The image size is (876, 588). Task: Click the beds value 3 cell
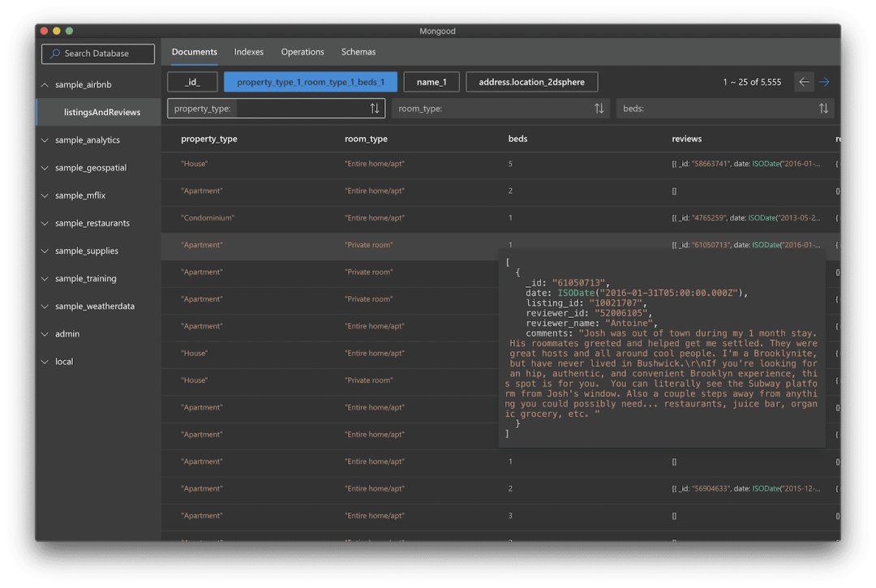point(511,516)
